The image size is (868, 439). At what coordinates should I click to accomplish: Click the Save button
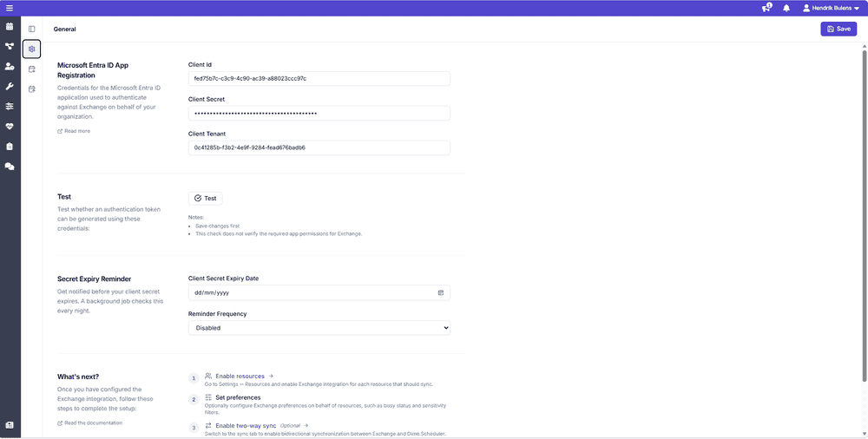[x=838, y=29]
